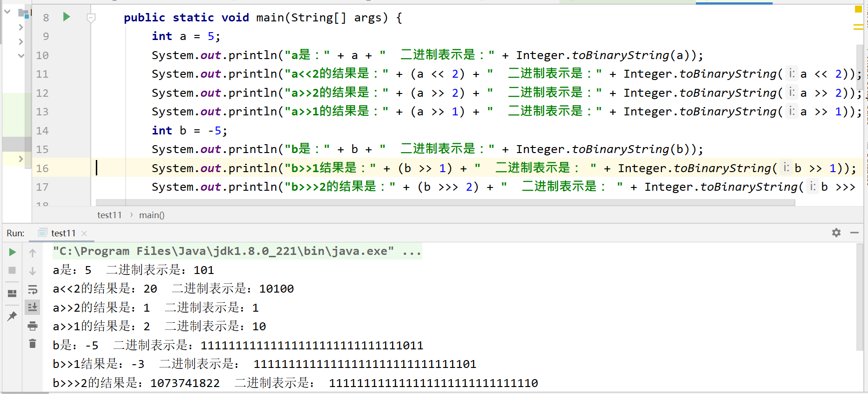This screenshot has width=868, height=394.
Task: Click the print console output icon
Action: coord(33,326)
